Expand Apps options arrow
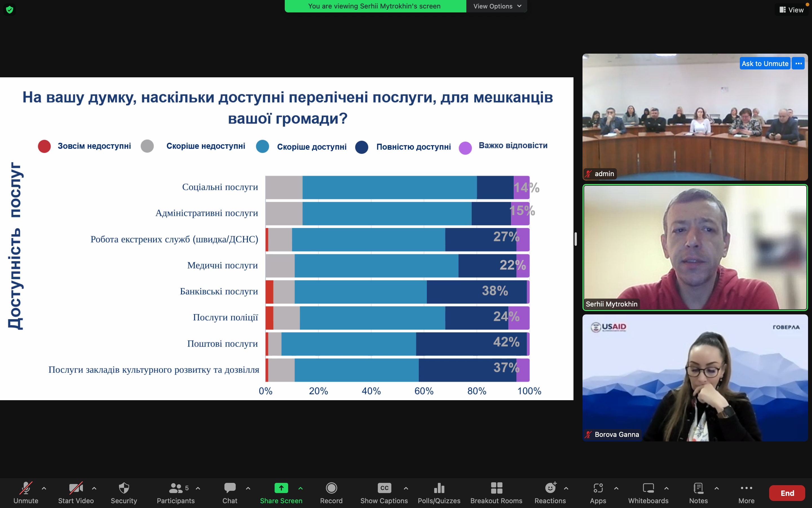812x508 pixels. 616,488
